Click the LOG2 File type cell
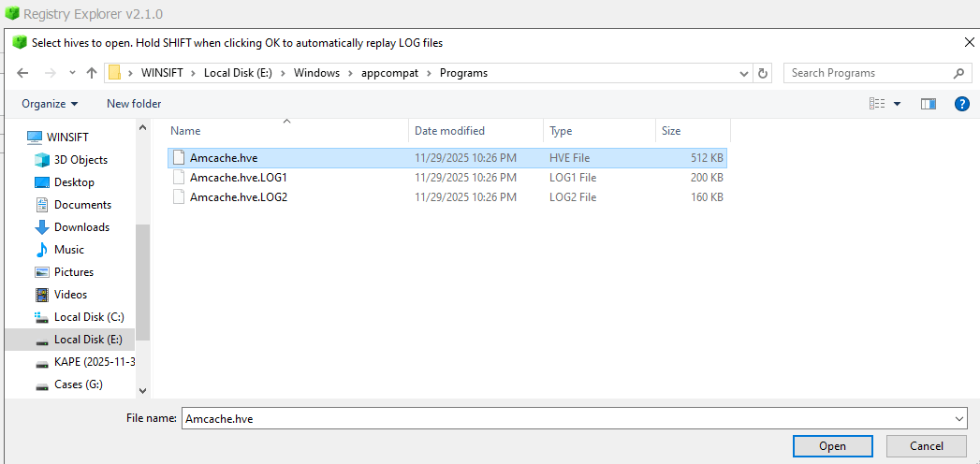 click(572, 197)
